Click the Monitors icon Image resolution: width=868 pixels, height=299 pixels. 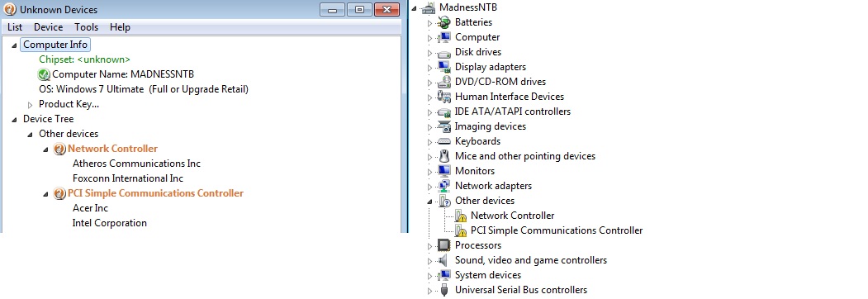click(444, 171)
